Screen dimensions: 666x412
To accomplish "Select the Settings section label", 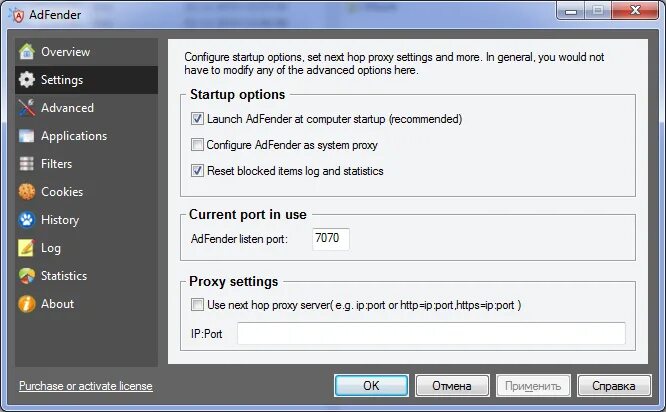I will pos(62,80).
